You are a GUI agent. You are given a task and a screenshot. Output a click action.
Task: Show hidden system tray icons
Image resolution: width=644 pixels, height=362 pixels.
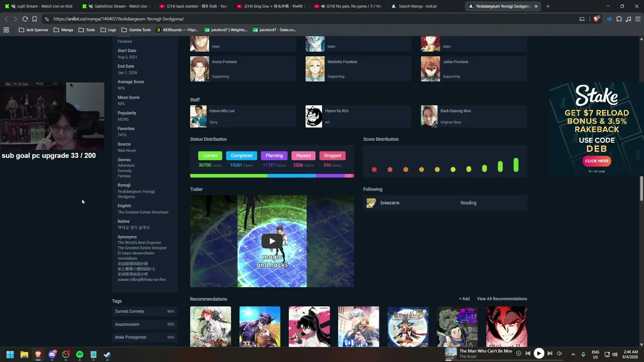(x=573, y=354)
